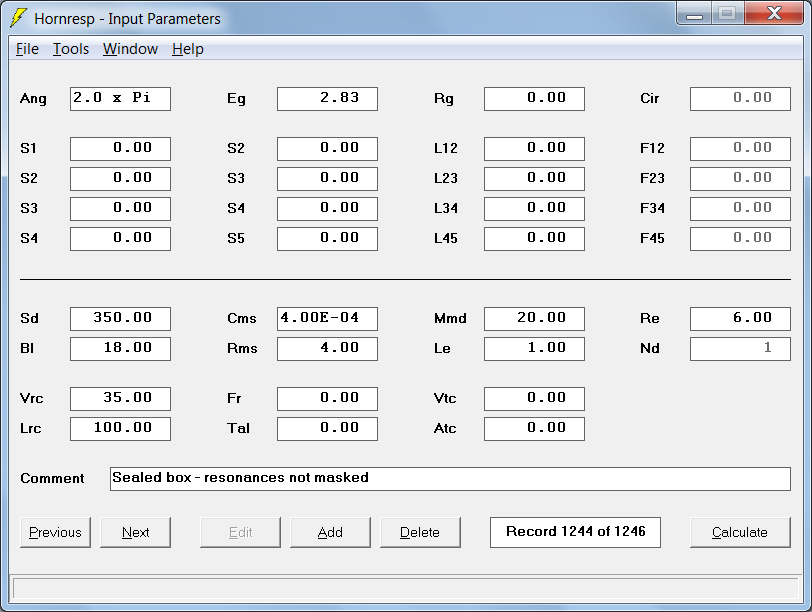The image size is (812, 612).
Task: Minimize the Hornresp window
Action: pos(694,14)
